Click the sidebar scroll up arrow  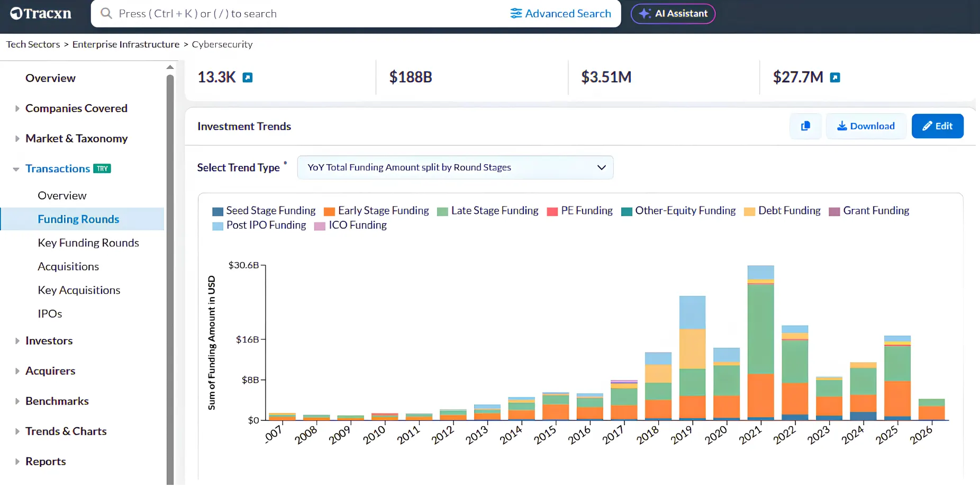click(170, 67)
